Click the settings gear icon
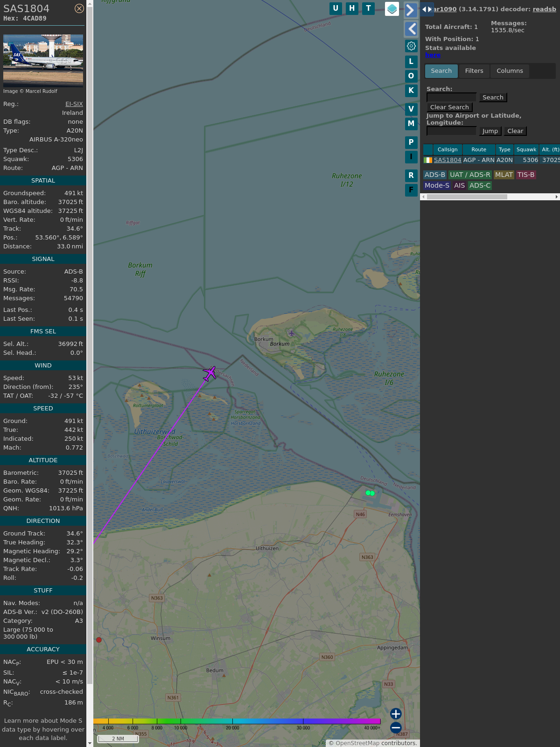Viewport: 560px width, 747px height. point(411,46)
